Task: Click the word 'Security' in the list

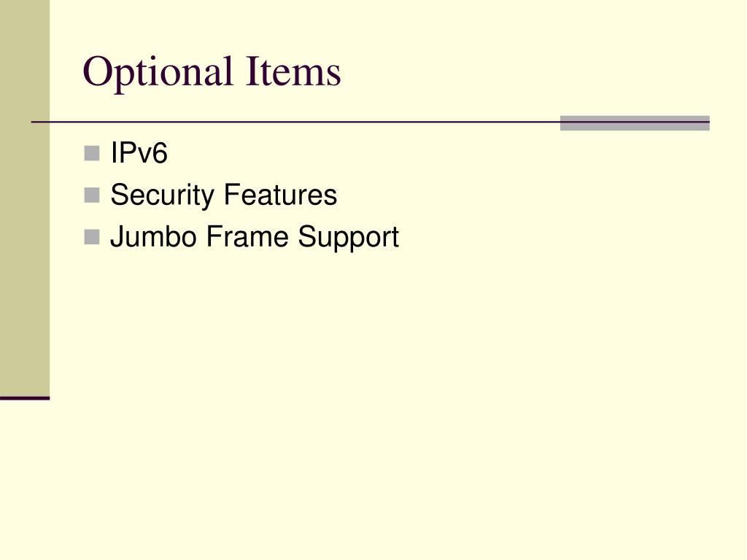Action: (x=163, y=195)
